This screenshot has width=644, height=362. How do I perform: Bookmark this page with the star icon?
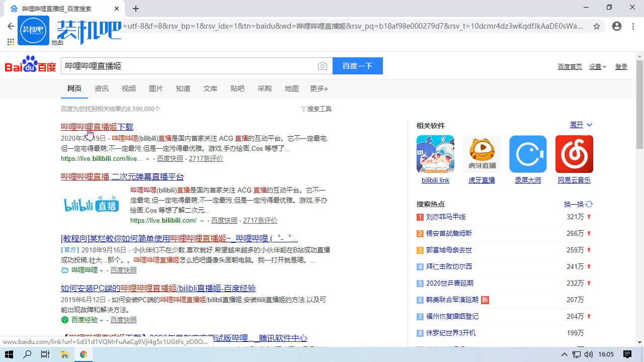(x=597, y=26)
